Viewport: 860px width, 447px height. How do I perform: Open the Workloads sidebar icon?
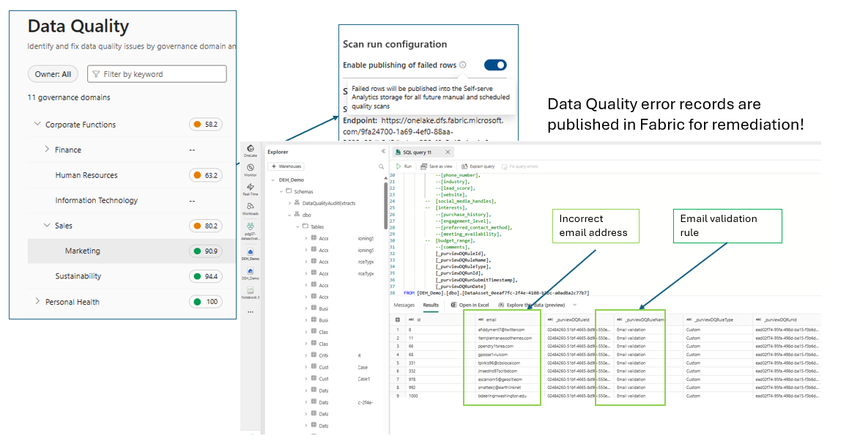(x=250, y=208)
